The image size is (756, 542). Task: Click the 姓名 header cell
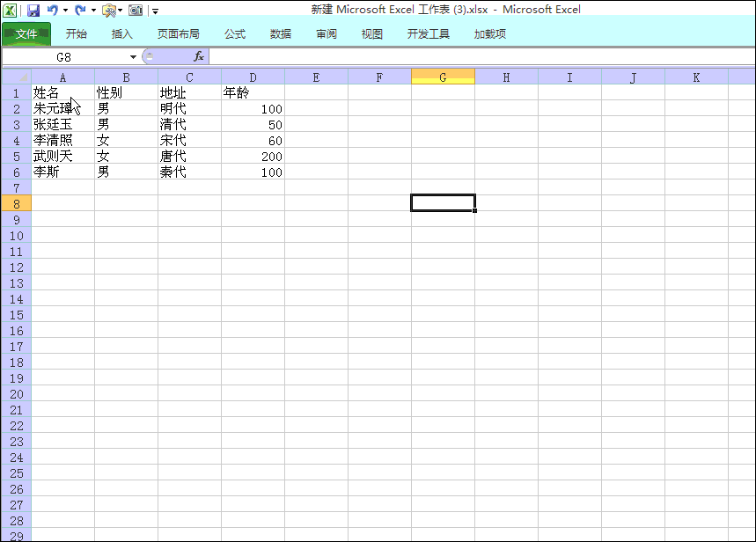click(x=62, y=92)
